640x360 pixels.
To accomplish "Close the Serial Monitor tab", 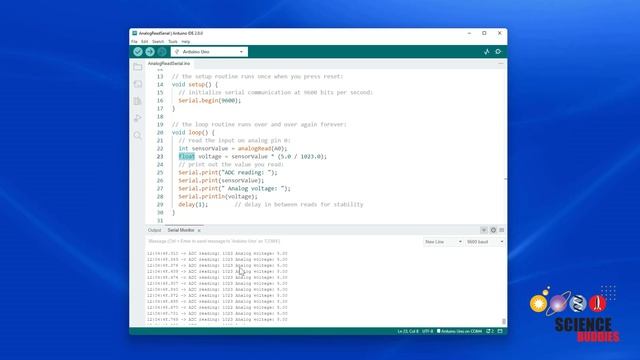I will (x=199, y=231).
